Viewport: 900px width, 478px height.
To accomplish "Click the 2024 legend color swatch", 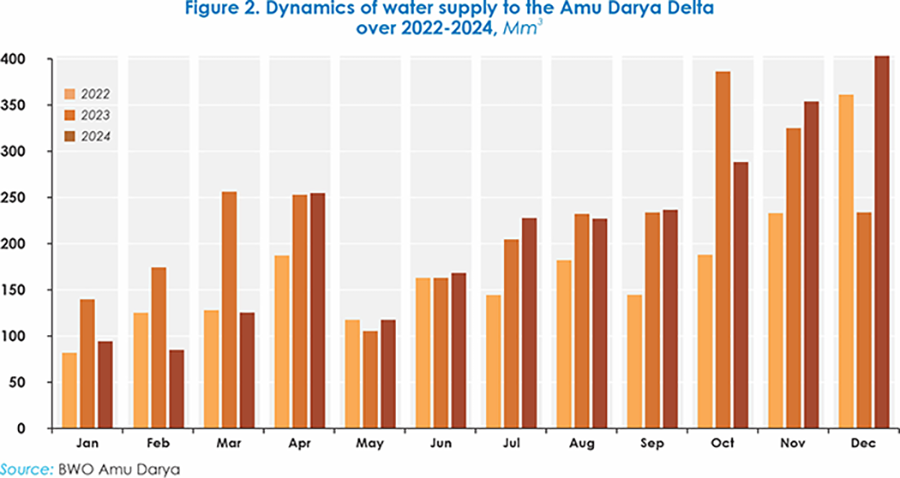I will (x=69, y=134).
